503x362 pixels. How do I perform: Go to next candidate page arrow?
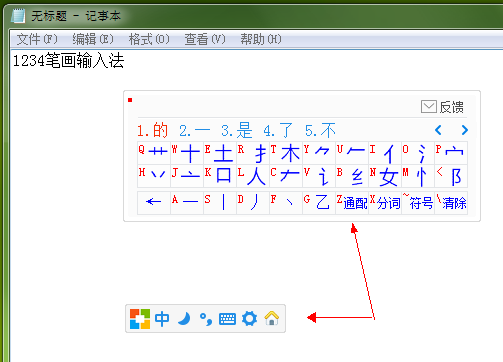(465, 130)
